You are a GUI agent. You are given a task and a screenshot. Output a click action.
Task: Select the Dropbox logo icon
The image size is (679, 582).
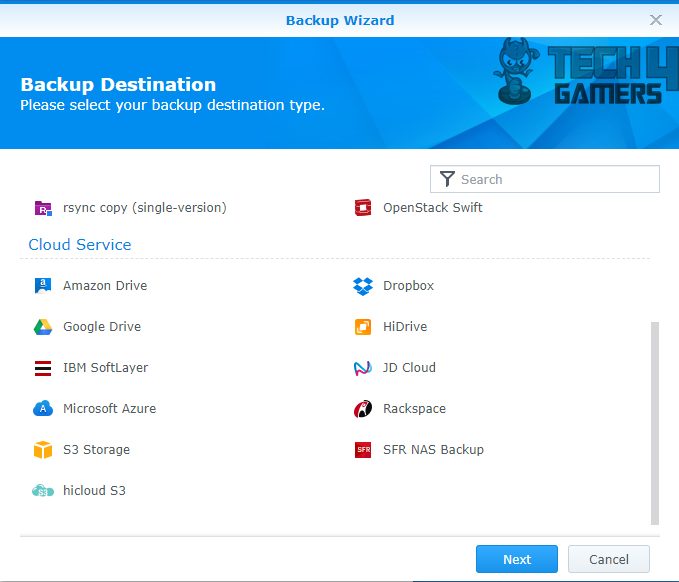(363, 286)
